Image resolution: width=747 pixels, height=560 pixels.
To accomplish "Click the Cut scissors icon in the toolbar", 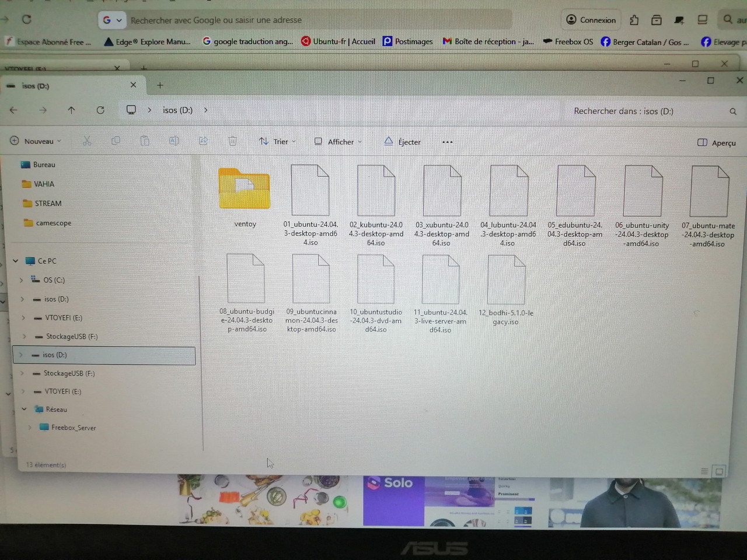I will (x=86, y=141).
